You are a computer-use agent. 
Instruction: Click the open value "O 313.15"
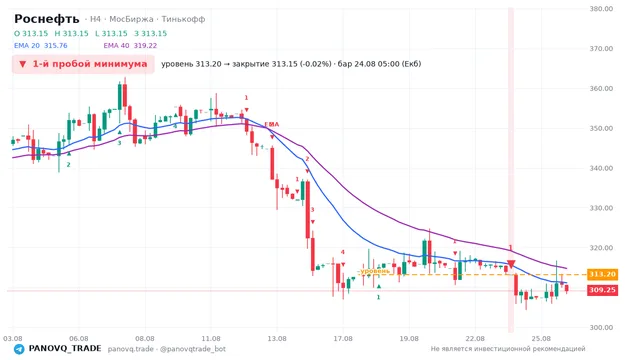click(x=31, y=33)
